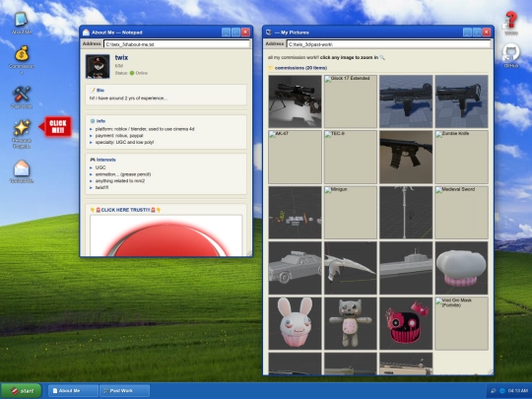Open the Medieval Sword image placeholder

461,213
